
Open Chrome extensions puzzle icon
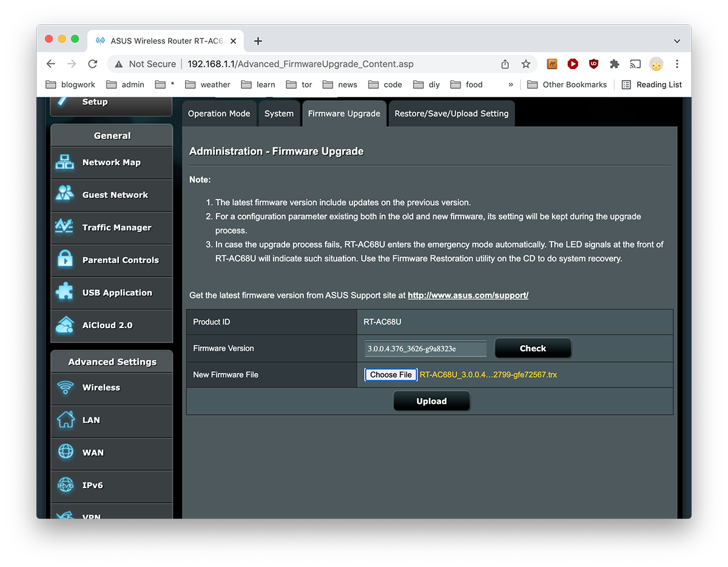click(614, 64)
